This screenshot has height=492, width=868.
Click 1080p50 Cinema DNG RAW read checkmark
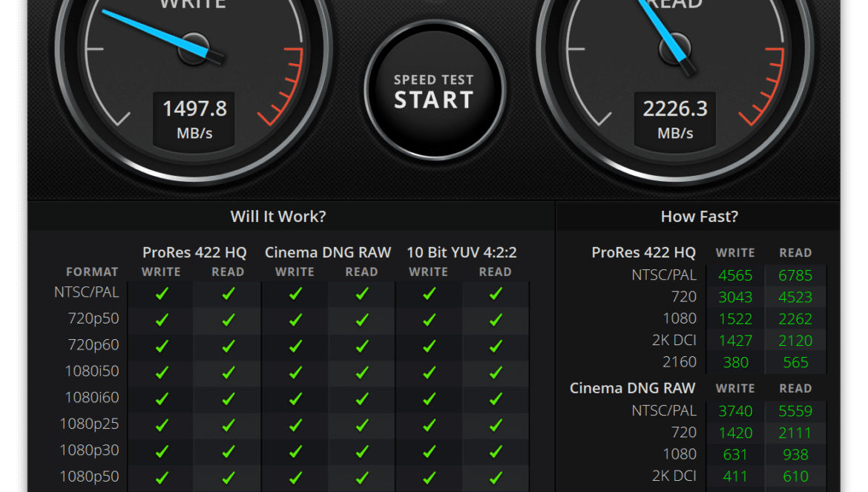click(x=362, y=477)
